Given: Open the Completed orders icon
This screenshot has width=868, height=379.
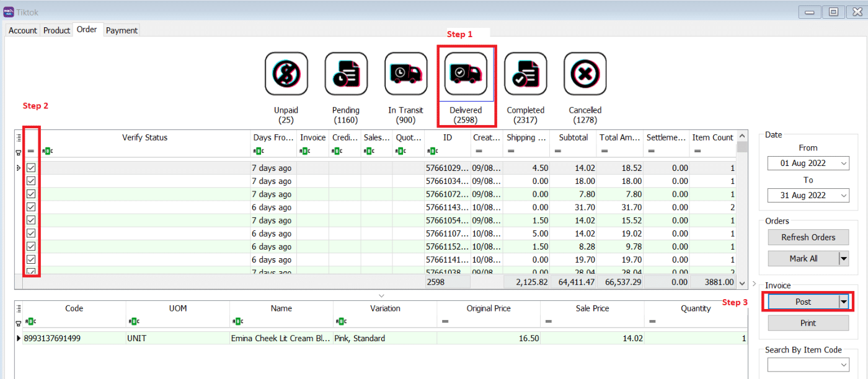Looking at the screenshot, I should 525,74.
